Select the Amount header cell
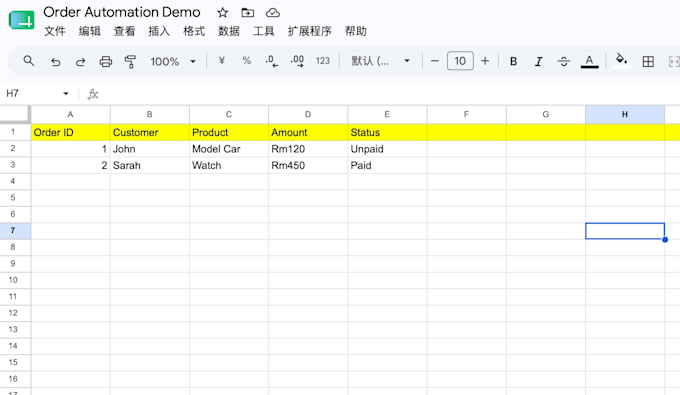The width and height of the screenshot is (680, 395). coord(308,132)
